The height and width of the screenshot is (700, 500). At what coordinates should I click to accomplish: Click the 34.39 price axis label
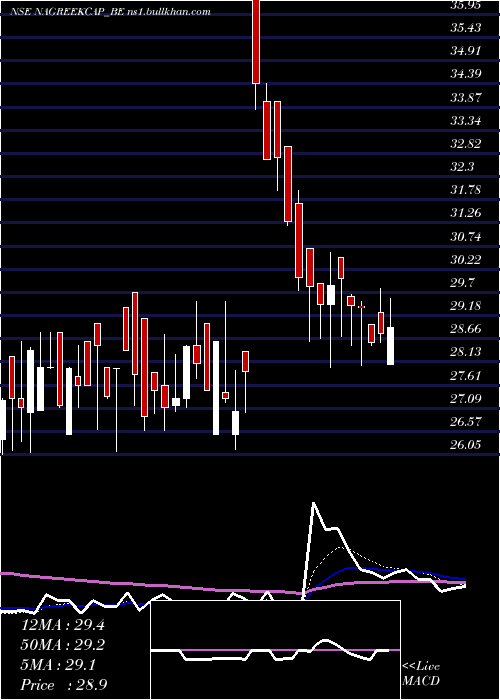466,74
